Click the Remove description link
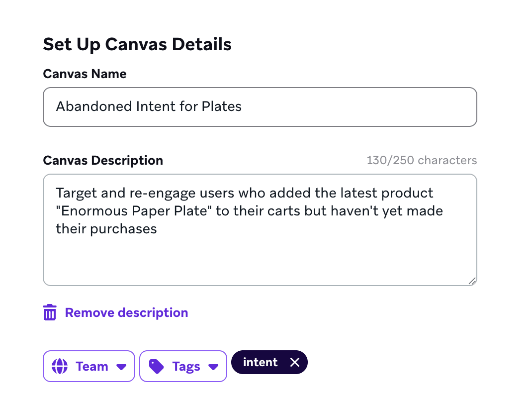Screen dimensions: 532x405 coord(127,312)
